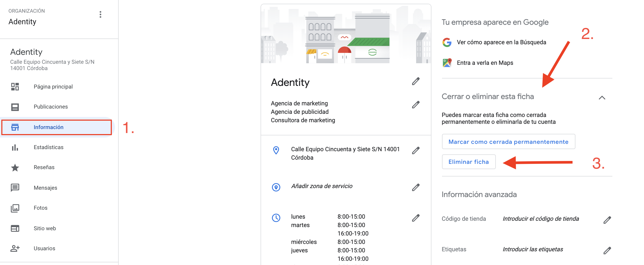Image resolution: width=644 pixels, height=265 pixels.
Task: Open the Reseñas section
Action: click(44, 167)
